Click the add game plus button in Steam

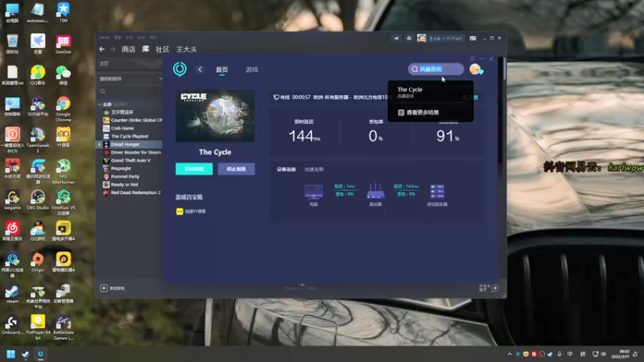104,288
